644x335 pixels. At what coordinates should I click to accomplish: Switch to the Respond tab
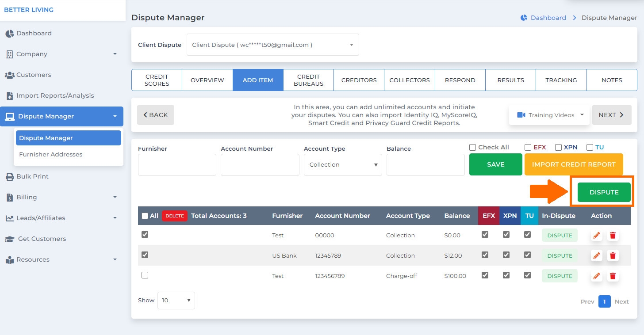pos(460,80)
